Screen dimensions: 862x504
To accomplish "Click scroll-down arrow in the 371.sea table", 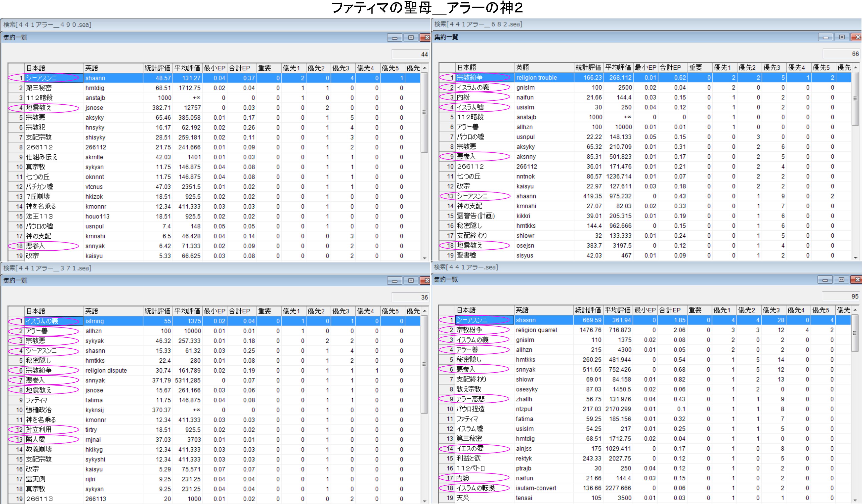I will (425, 501).
